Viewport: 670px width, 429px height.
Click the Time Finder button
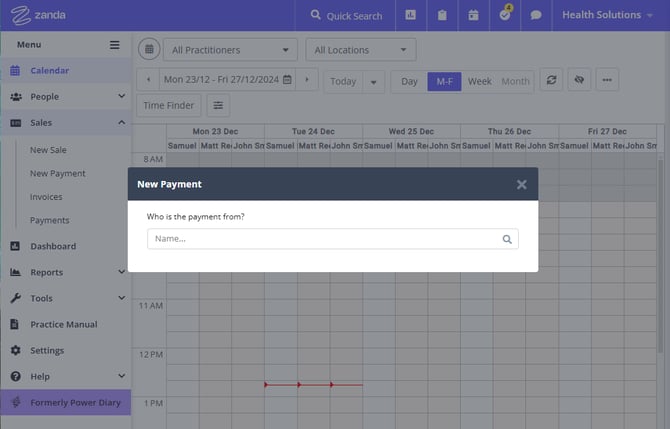coord(168,105)
